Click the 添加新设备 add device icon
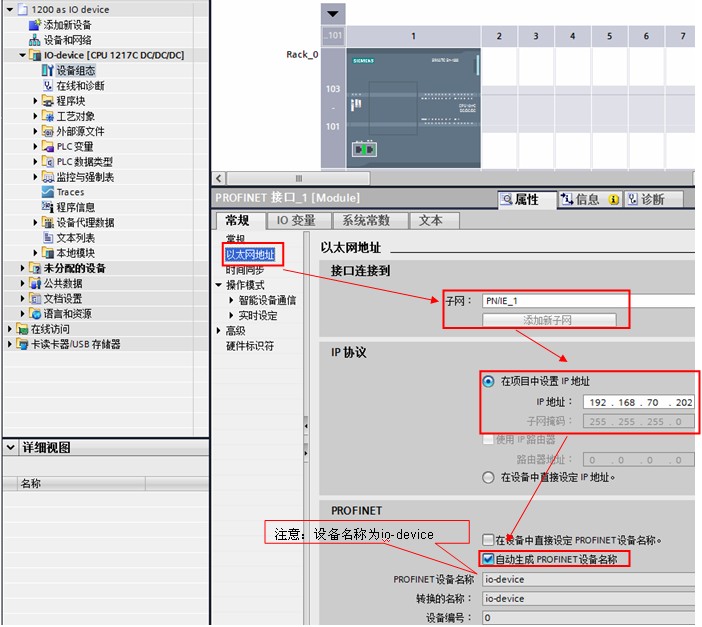The image size is (702, 627). pos(34,25)
